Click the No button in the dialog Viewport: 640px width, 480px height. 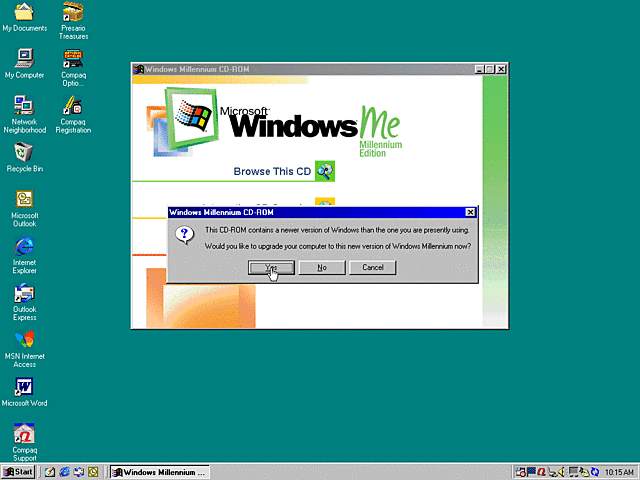pos(322,268)
